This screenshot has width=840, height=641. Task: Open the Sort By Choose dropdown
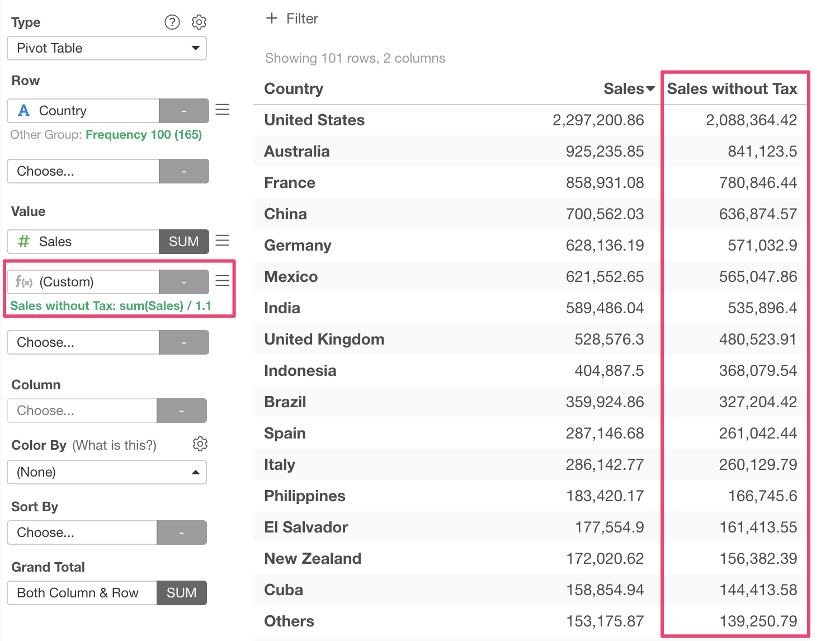pyautogui.click(x=82, y=532)
